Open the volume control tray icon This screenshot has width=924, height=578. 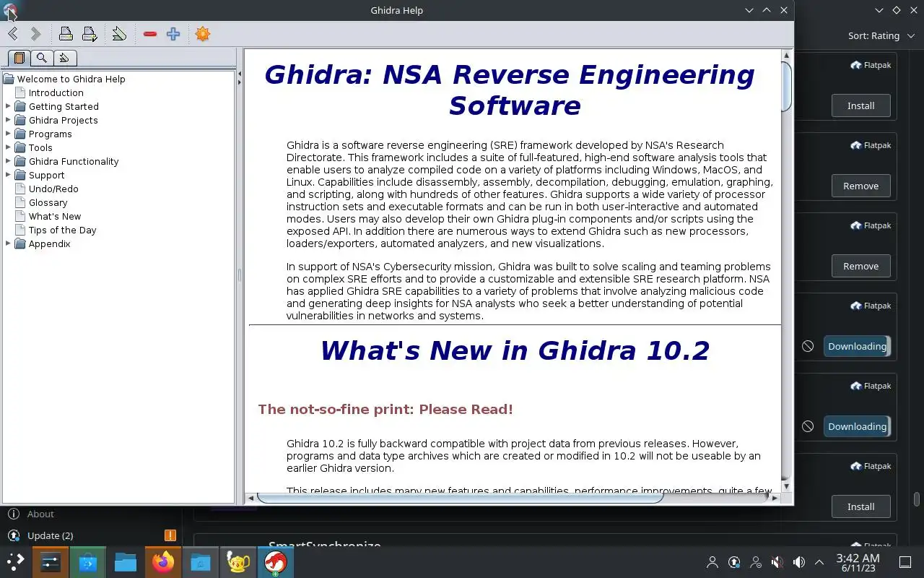(x=798, y=562)
